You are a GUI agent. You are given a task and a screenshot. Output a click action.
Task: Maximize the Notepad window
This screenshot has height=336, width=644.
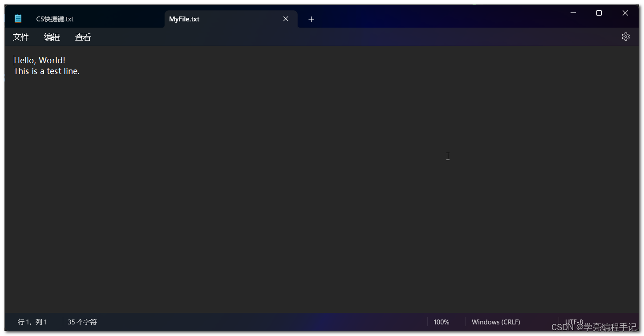coord(599,13)
